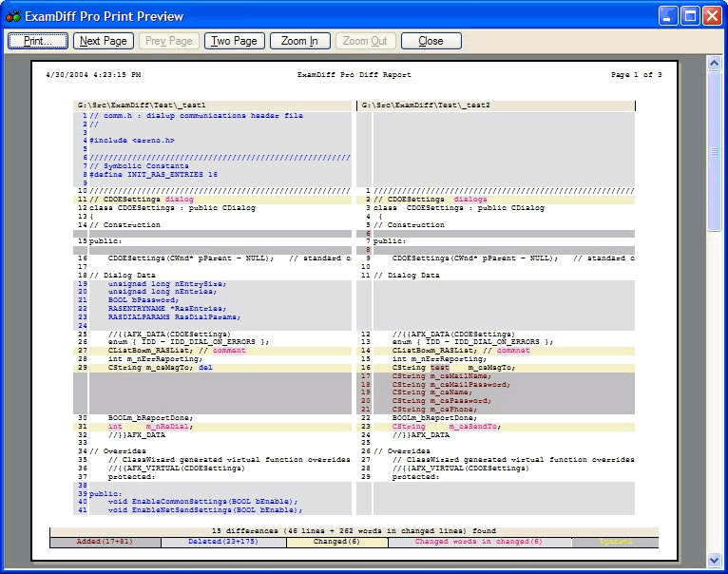The width and height of the screenshot is (728, 574).
Task: Zoom In on the preview
Action: 300,41
